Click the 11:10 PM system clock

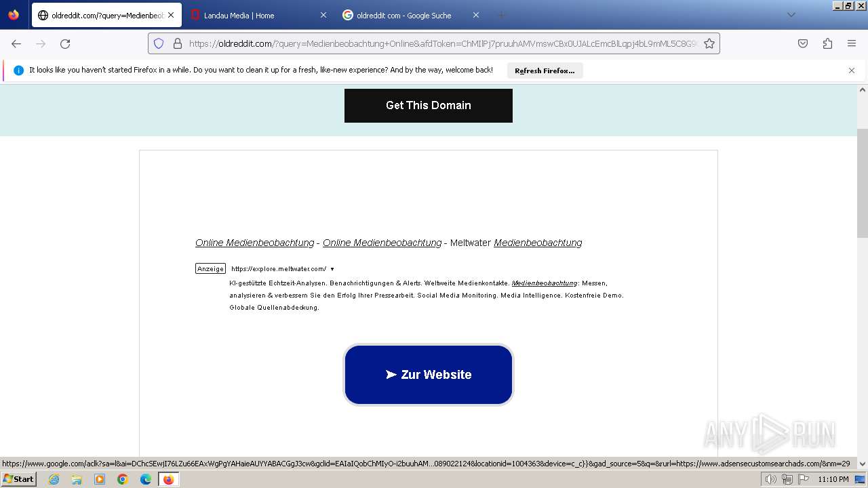pyautogui.click(x=833, y=479)
